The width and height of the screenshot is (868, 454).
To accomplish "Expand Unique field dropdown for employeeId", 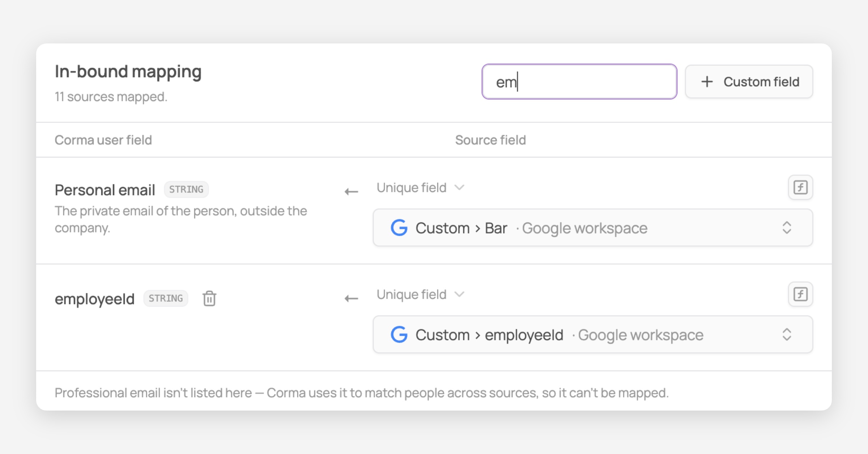I will 420,294.
